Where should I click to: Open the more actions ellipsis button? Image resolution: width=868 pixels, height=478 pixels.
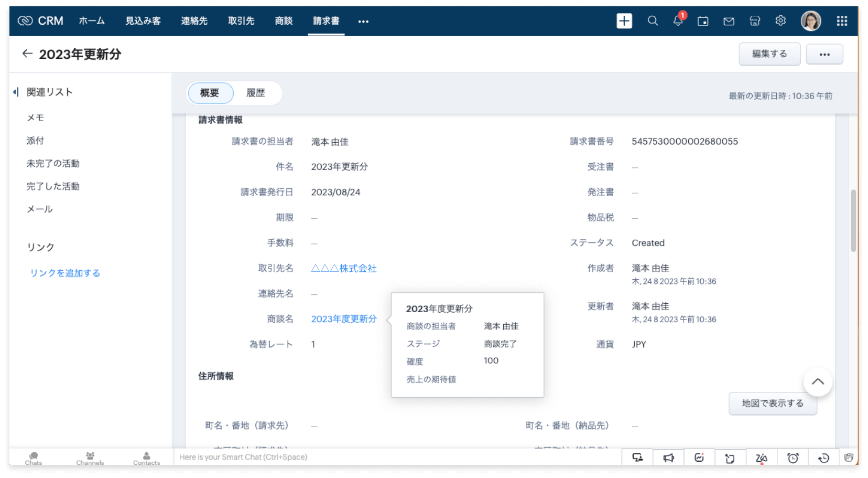point(824,54)
